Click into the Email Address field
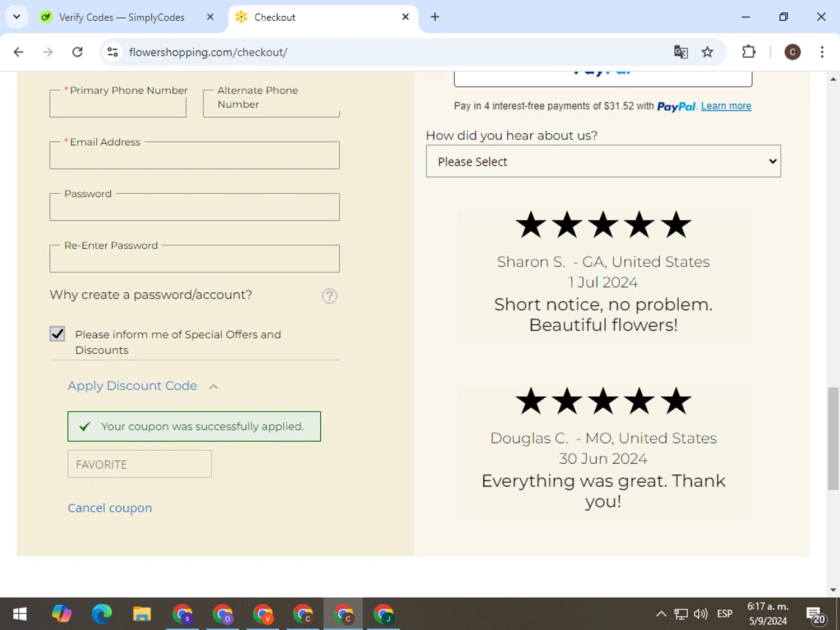 (194, 155)
